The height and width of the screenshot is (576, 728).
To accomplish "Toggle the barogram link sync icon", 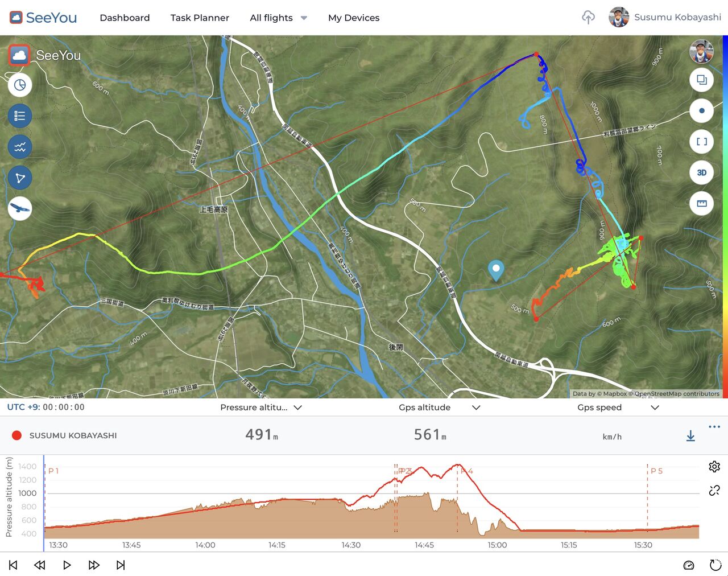I will click(714, 490).
